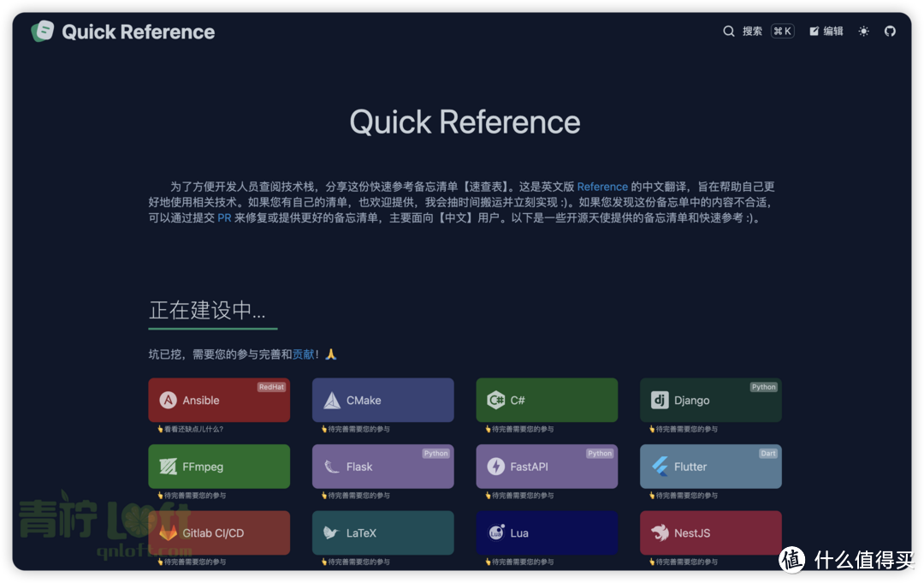
Task: Click the Quick Reference logo icon
Action: 43,31
